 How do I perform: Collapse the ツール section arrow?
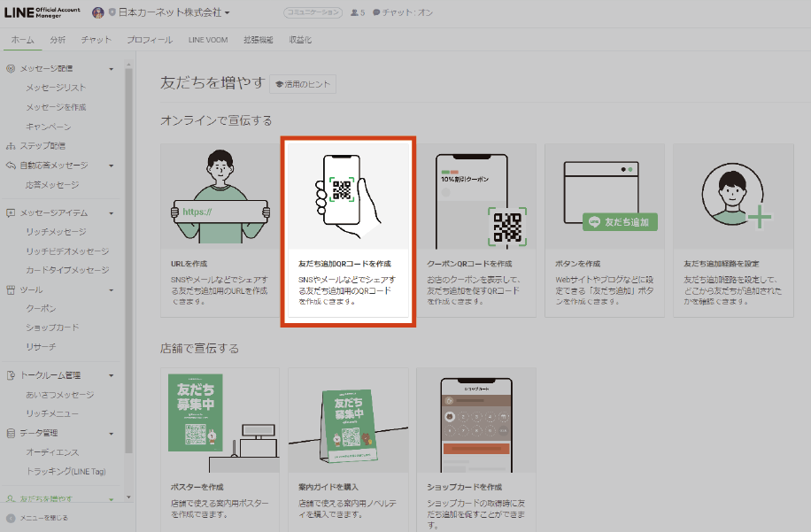pyautogui.click(x=112, y=290)
